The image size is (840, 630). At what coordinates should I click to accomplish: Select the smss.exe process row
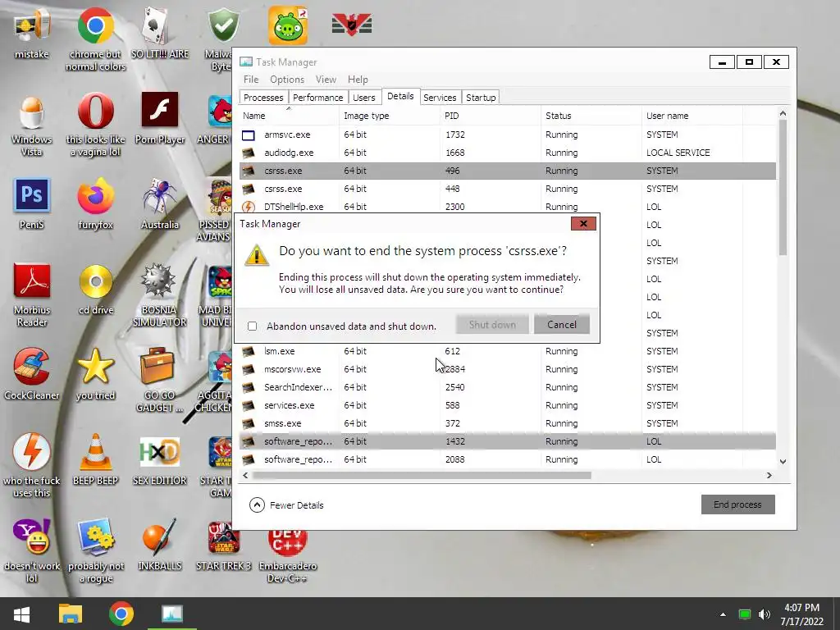point(507,423)
